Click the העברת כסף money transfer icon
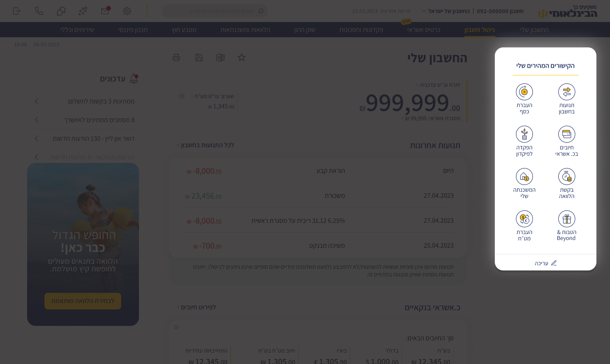The image size is (610, 364). pos(524,92)
